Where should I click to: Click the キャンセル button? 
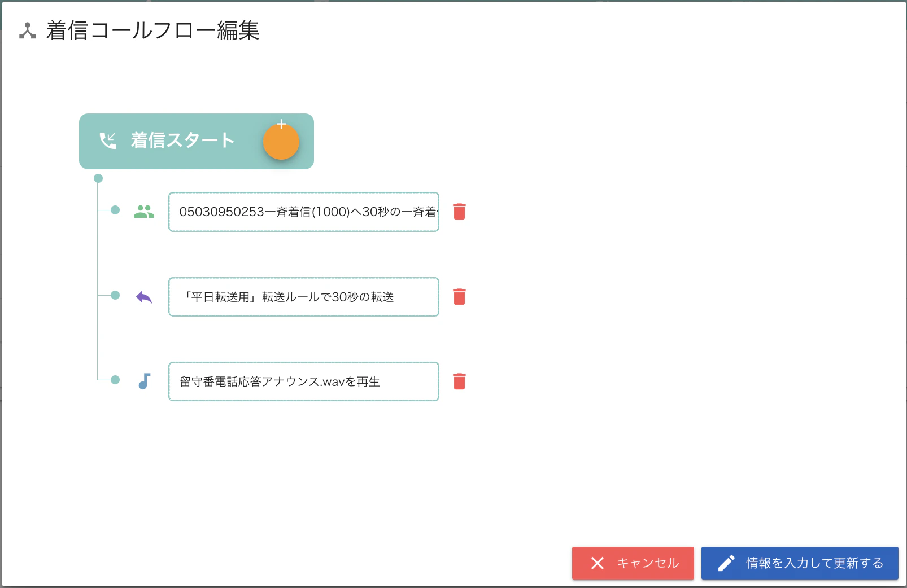tap(633, 563)
